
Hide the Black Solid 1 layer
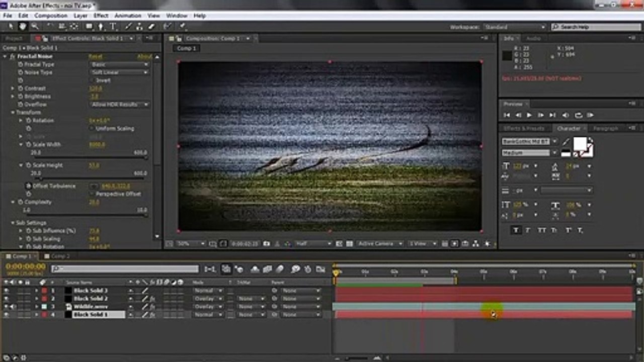coord(6,315)
